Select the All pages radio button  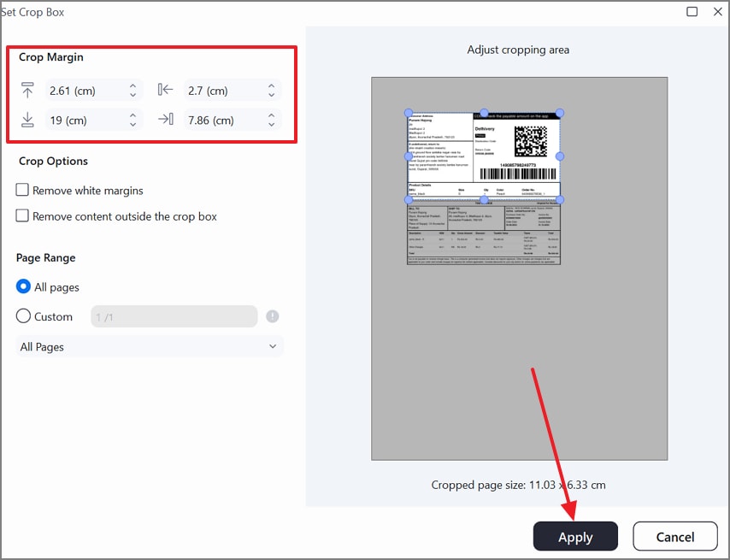coord(21,286)
